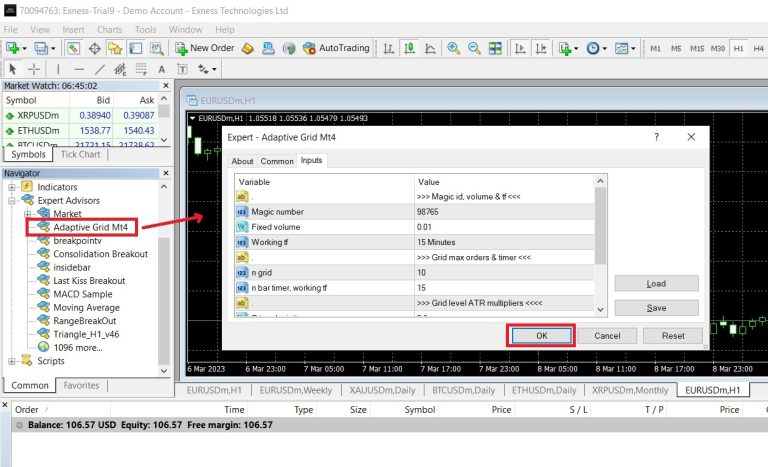Open the Insert menu
This screenshot has height=467, width=768.
click(73, 29)
